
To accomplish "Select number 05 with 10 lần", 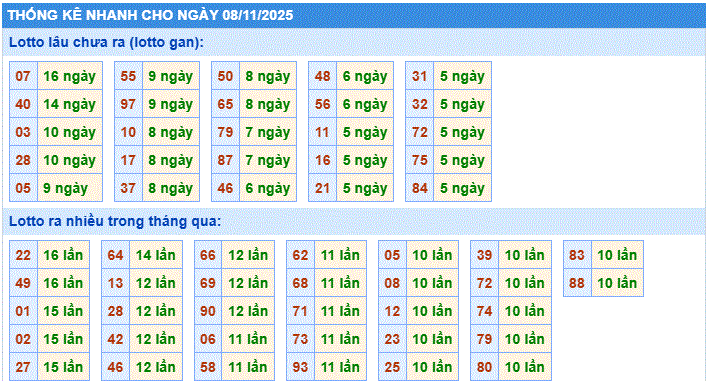I will point(392,255).
